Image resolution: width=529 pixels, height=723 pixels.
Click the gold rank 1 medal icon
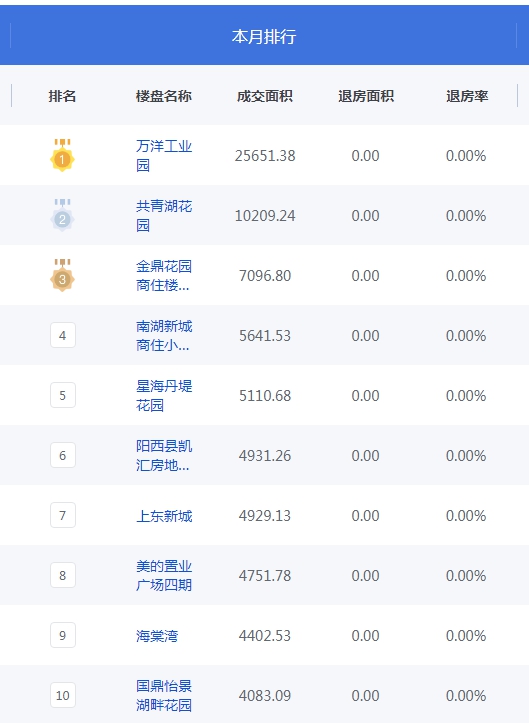coord(62,155)
